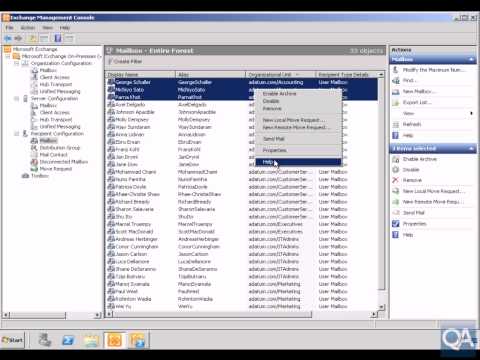Screen dimensions: 480x360
Task: Open Server Manager from the taskbar
Action: [45, 340]
